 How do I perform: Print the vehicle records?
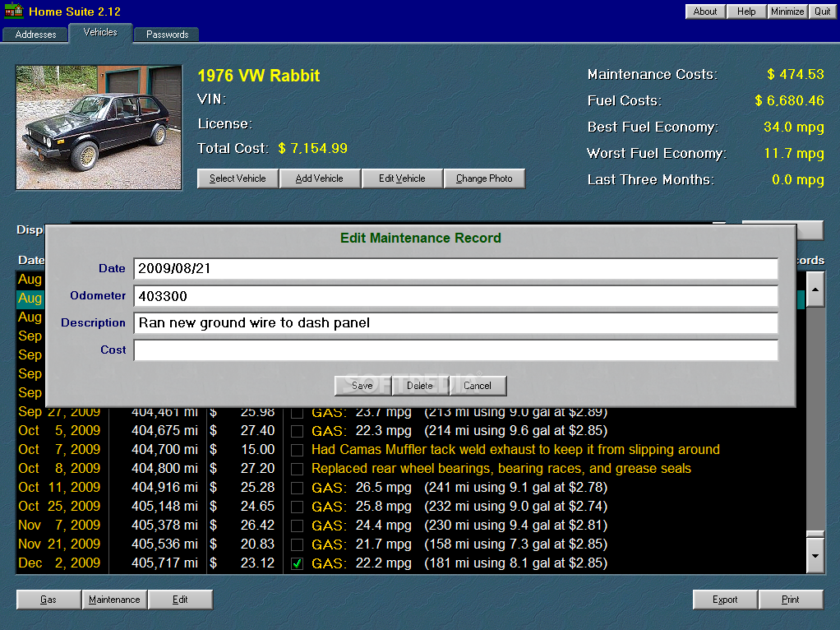coord(791,600)
